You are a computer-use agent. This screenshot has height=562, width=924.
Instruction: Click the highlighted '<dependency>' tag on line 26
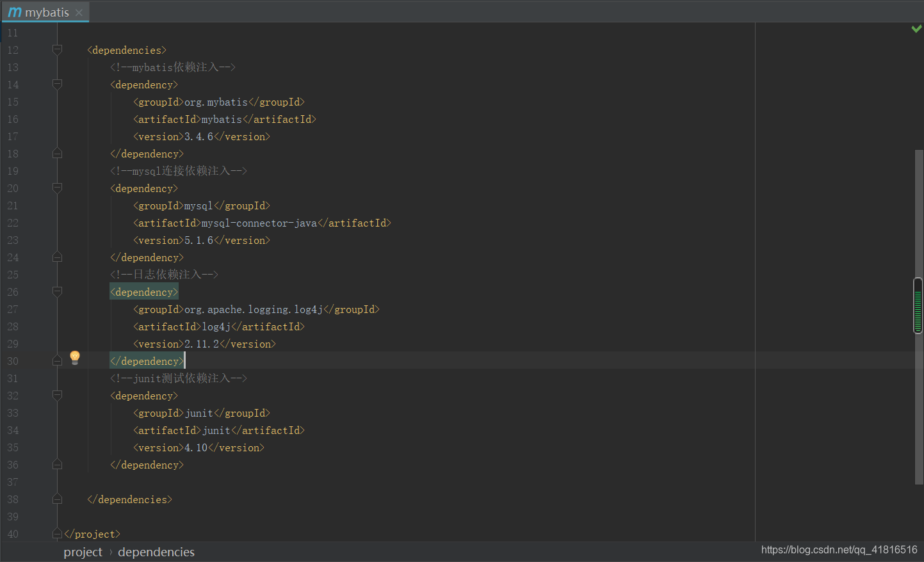click(144, 292)
